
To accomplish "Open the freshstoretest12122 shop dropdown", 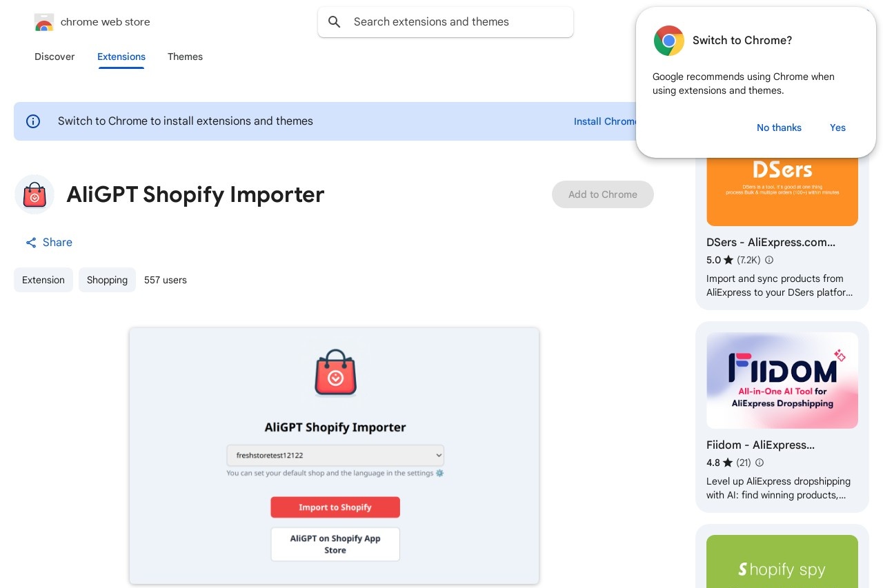I will (x=335, y=456).
